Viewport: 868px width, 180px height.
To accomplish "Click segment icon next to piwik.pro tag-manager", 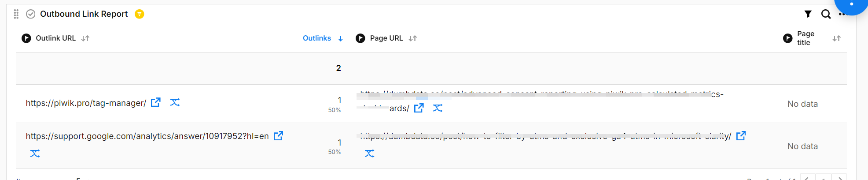I will coord(175,102).
